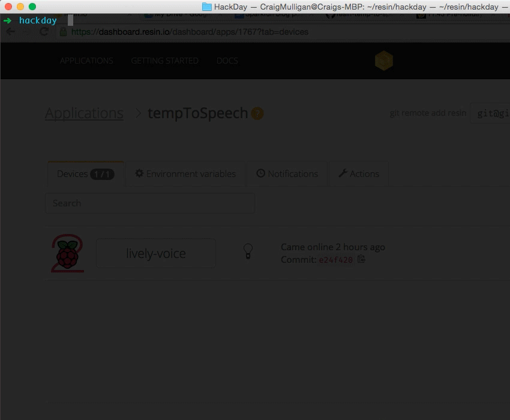Click the green terminal prompt arrow
The width and height of the screenshot is (510, 420).
(x=7, y=20)
